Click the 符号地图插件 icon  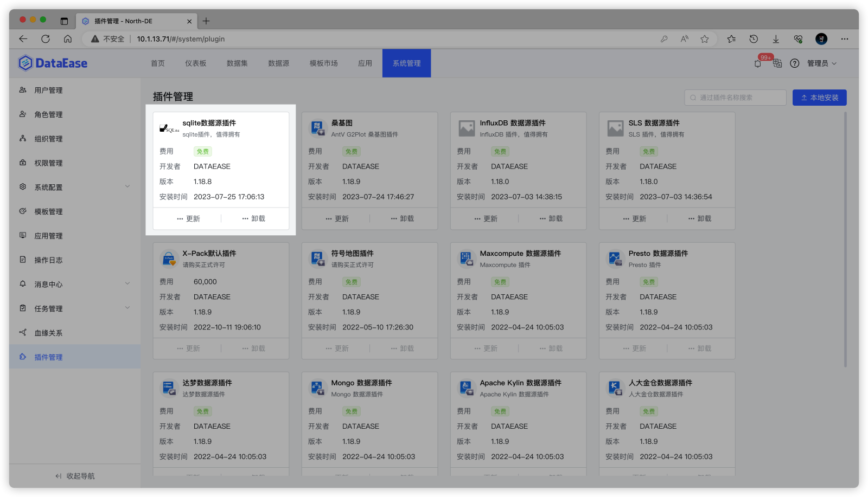318,259
